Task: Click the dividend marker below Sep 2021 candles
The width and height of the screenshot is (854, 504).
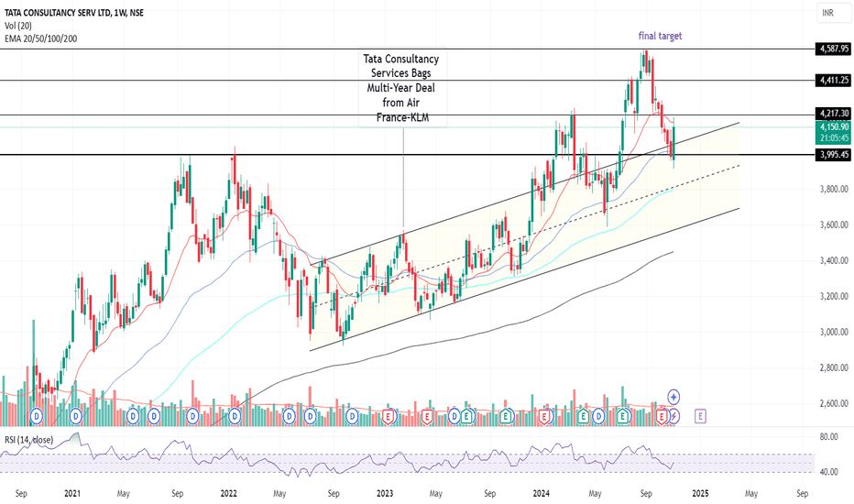Action: [192, 417]
